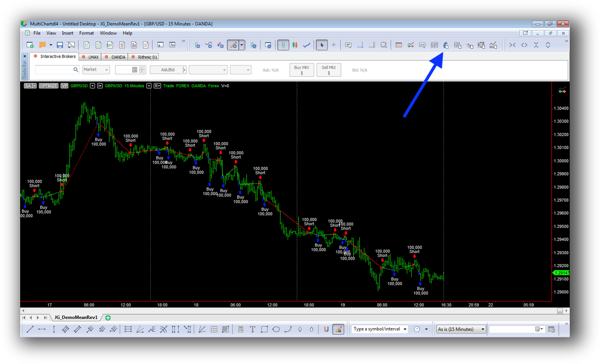This screenshot has width=601, height=364.
Task: Open the GBP/USD symbol dropdown on chart status line
Action: click(x=92, y=86)
